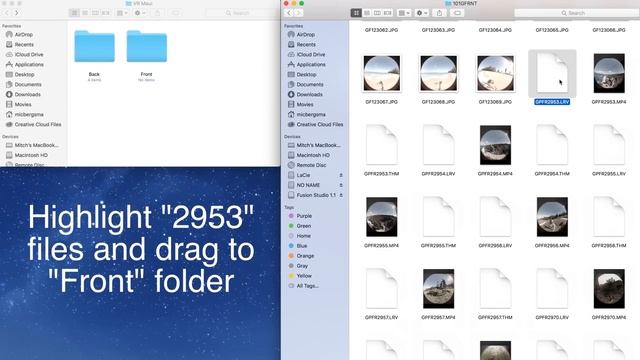Switch 101GFRNT window to column view
The width and height of the screenshot is (640, 360).
[377, 13]
